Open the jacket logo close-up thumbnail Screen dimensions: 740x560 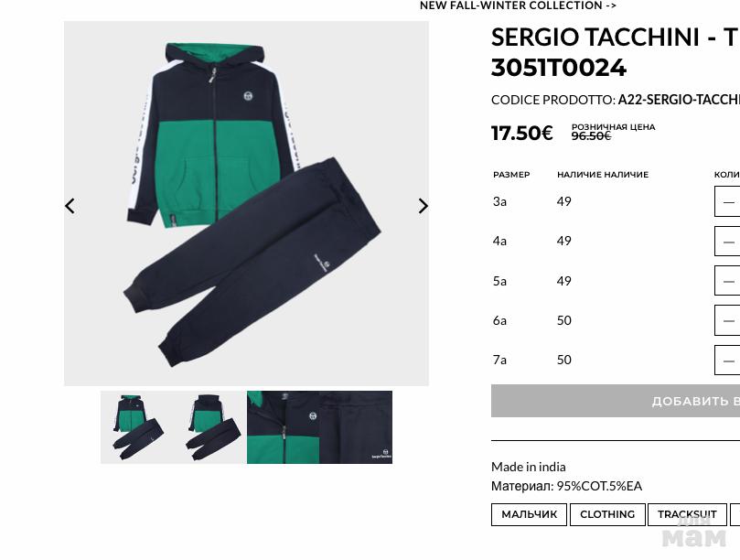[284, 427]
